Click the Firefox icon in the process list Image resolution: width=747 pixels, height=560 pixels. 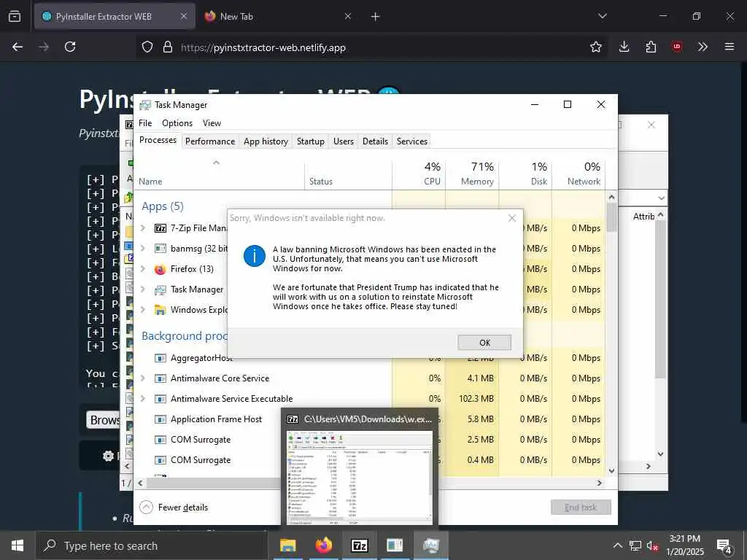(160, 269)
